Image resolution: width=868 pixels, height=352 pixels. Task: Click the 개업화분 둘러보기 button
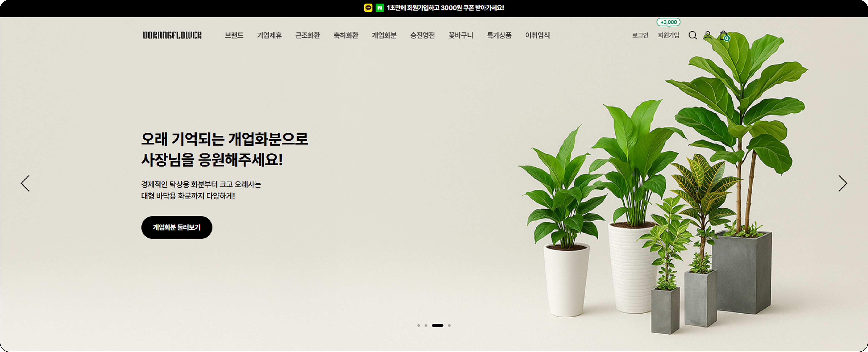point(177,227)
